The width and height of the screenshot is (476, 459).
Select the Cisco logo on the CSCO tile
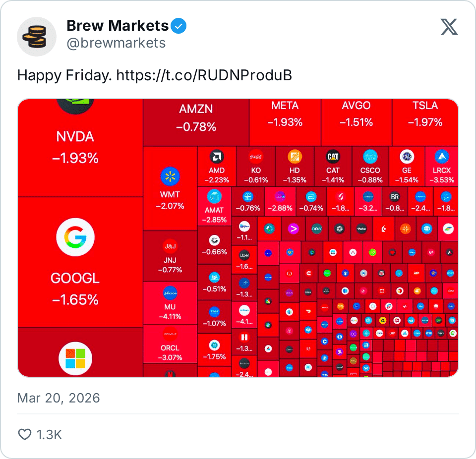[x=370, y=155]
